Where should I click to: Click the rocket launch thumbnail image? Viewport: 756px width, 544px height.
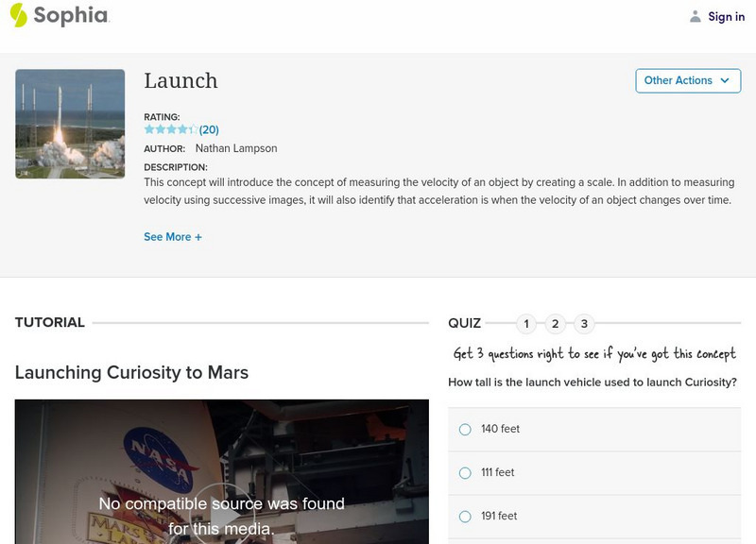(x=70, y=124)
